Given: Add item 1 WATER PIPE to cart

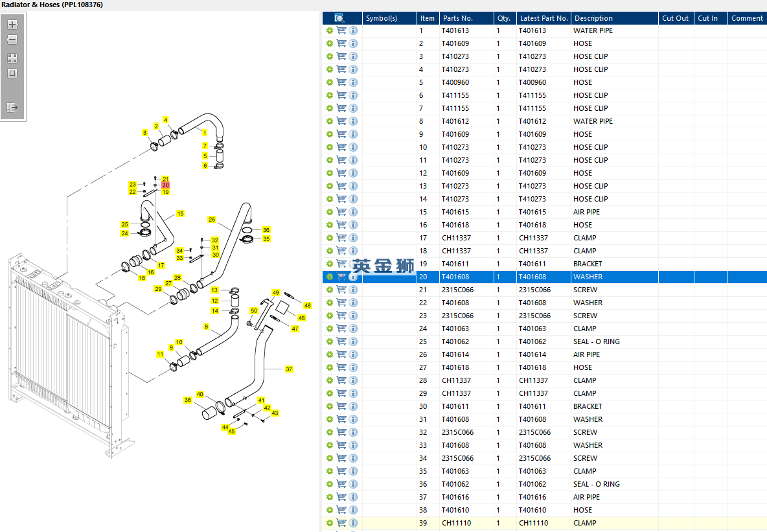Looking at the screenshot, I should click(341, 30).
